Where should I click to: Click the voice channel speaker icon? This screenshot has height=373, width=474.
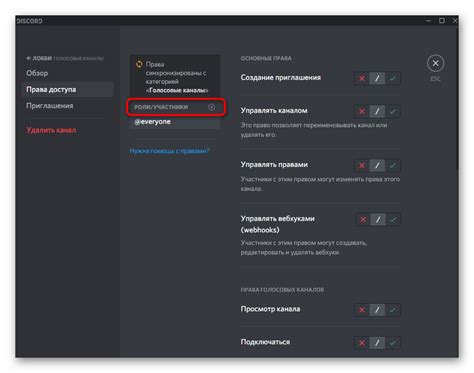[29, 58]
